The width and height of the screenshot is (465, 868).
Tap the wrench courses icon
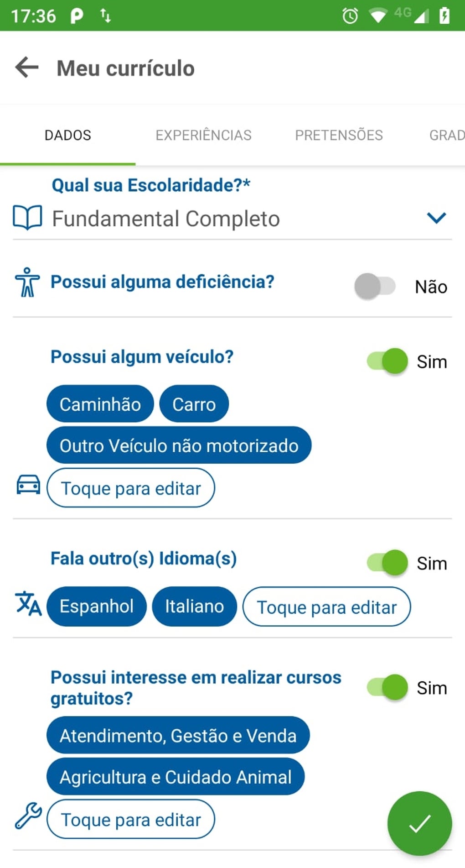coord(28,816)
